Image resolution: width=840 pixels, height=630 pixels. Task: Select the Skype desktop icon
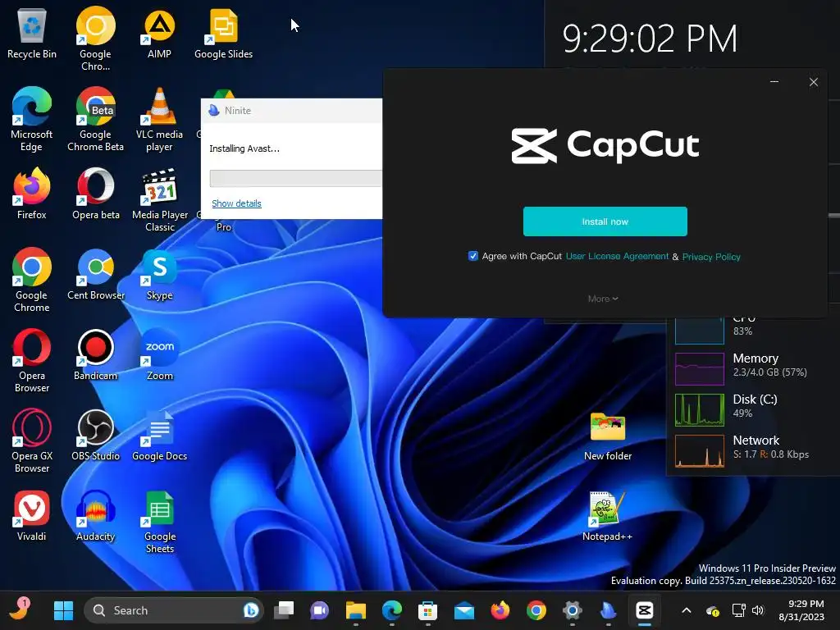click(159, 274)
